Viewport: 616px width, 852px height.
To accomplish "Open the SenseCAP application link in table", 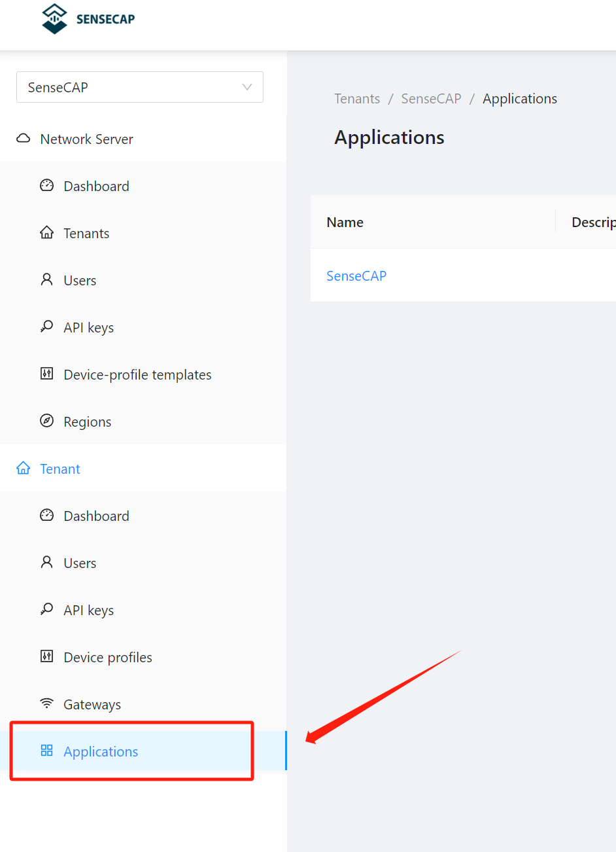I will click(356, 276).
